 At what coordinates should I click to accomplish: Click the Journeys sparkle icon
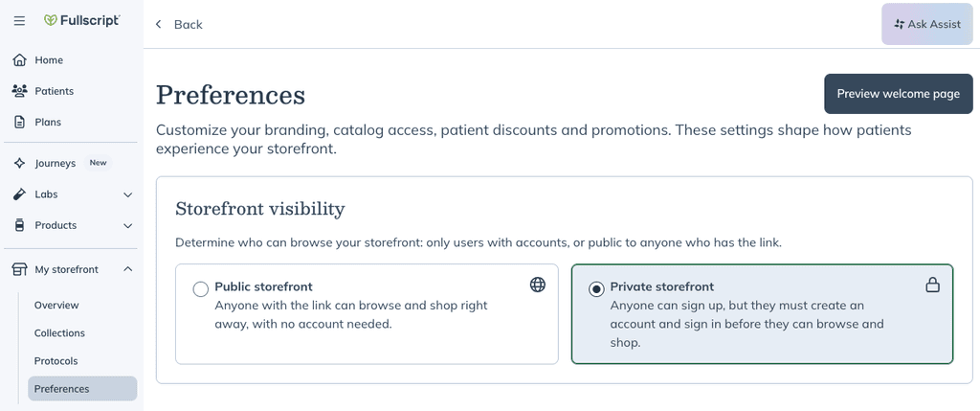[20, 163]
